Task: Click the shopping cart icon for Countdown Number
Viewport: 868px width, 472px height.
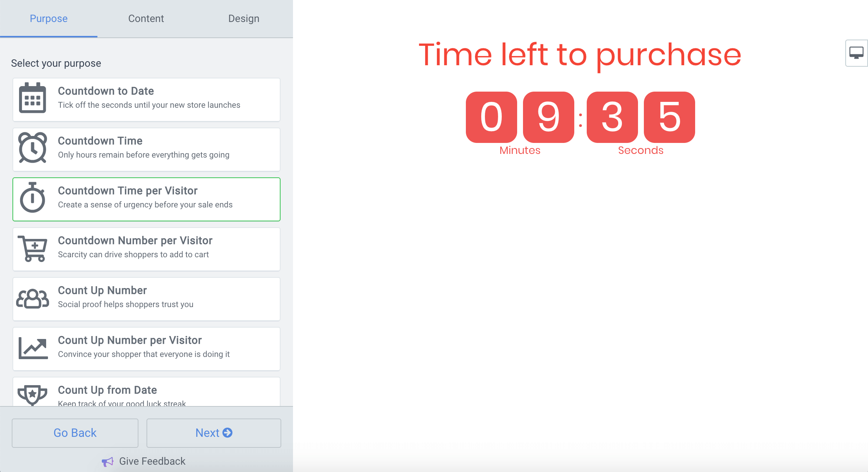Action: 33,248
